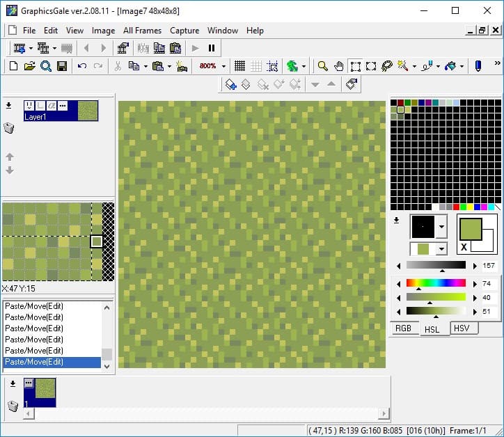Select the Hand scroll tool
The height and width of the screenshot is (437, 504).
tap(339, 66)
